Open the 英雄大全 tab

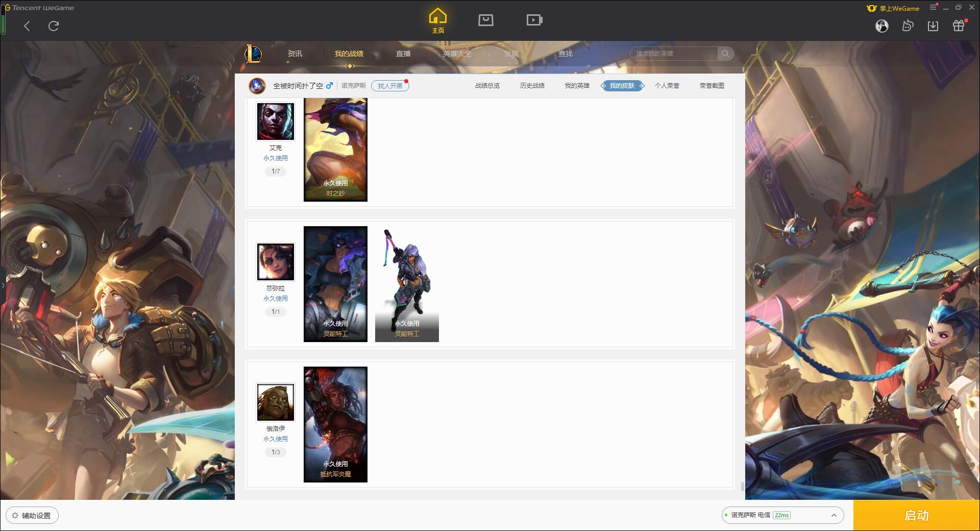click(x=457, y=54)
